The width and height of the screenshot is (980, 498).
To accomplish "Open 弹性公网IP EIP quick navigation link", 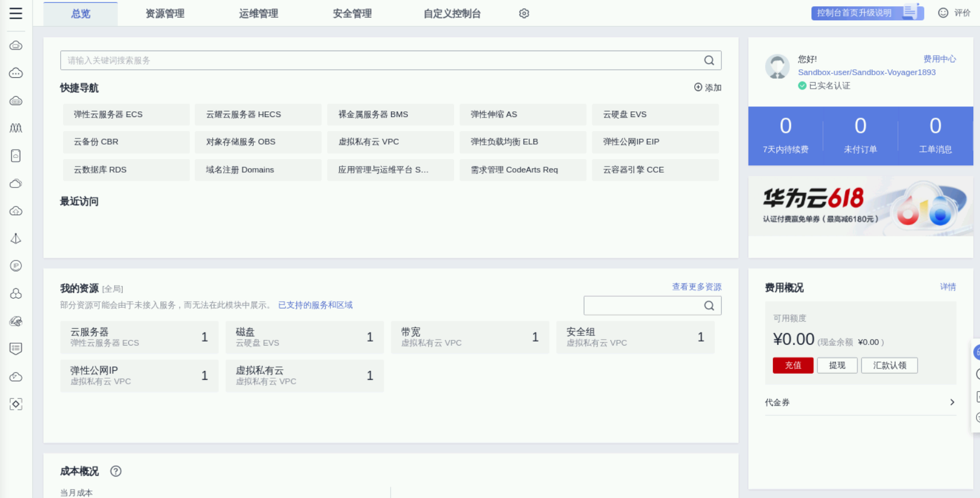I will [655, 142].
